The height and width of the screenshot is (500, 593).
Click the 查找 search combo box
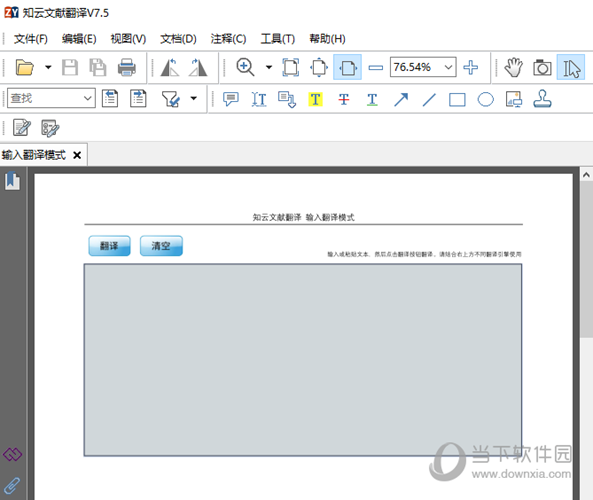pos(51,98)
